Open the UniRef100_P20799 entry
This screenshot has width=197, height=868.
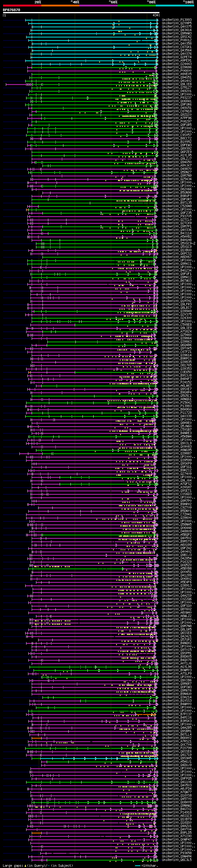tap(177, 748)
